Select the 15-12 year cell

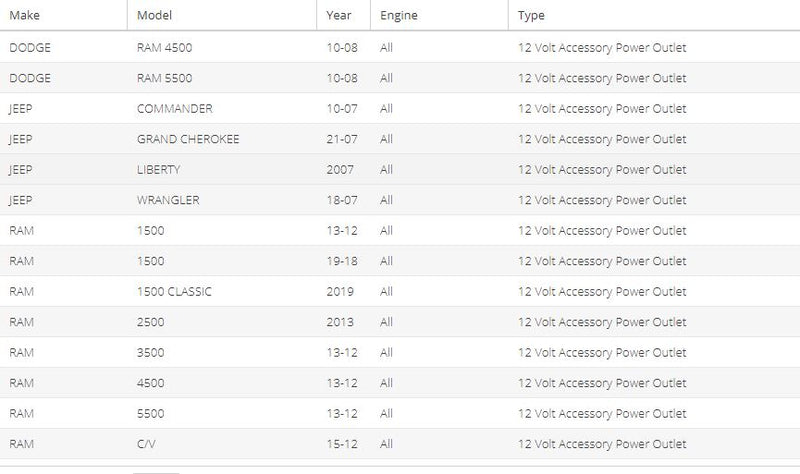pyautogui.click(x=342, y=444)
